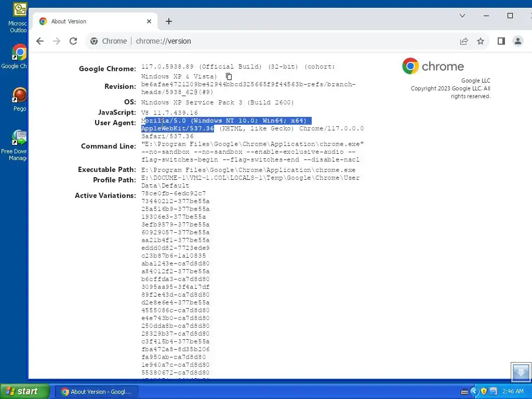The image size is (532, 399).
Task: Click the Google LLC copyright text
Action: pyautogui.click(x=450, y=88)
